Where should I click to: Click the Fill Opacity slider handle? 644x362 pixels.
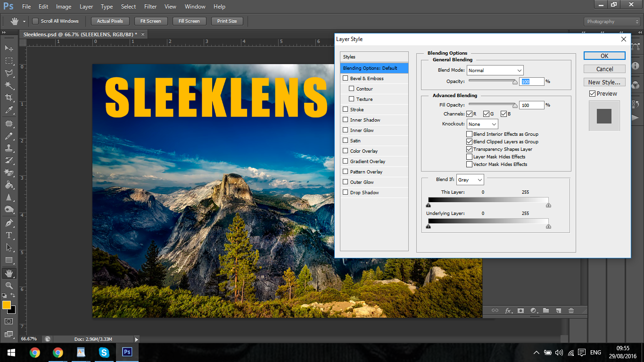coord(515,106)
